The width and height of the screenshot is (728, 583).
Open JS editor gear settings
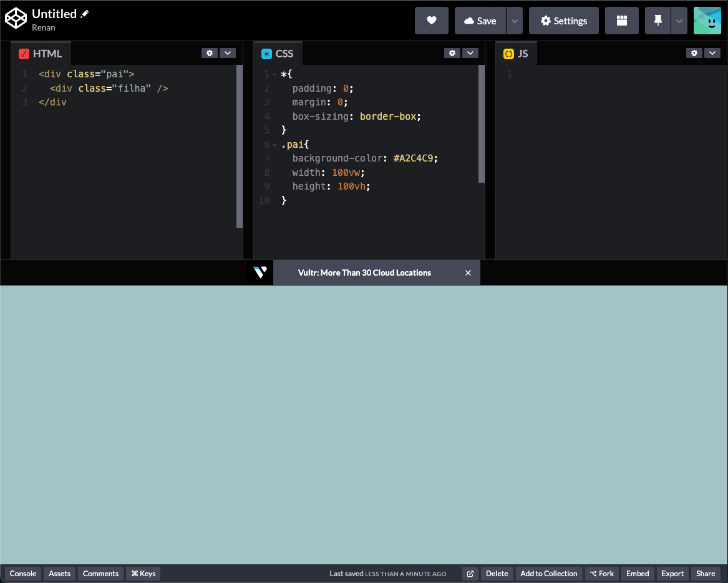(x=694, y=53)
